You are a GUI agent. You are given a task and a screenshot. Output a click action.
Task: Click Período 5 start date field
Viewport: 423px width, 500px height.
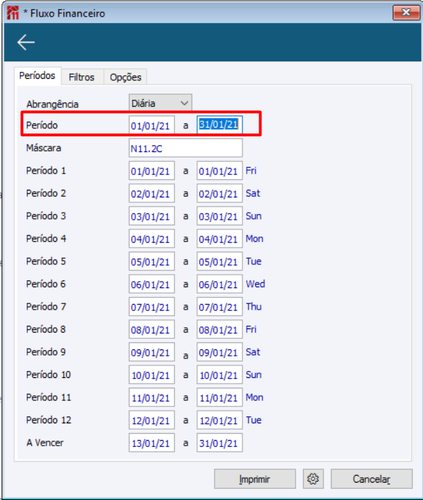coord(152,262)
